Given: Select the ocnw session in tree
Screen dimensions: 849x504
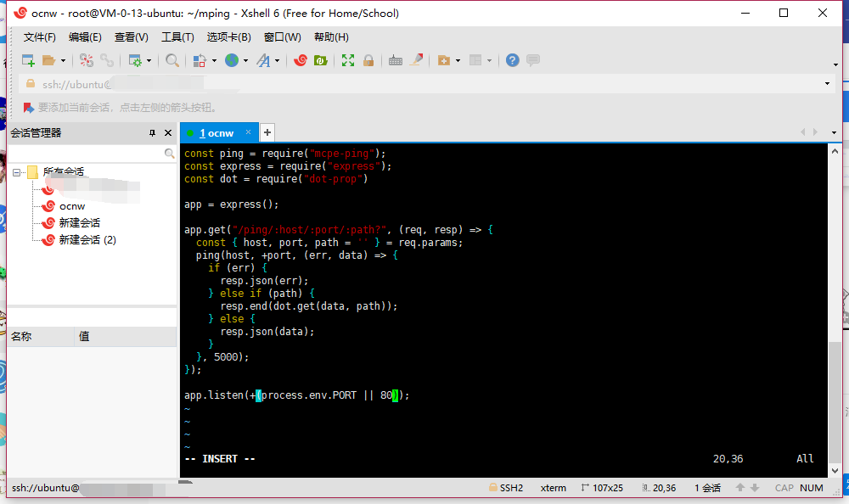Looking at the screenshot, I should click(x=72, y=206).
